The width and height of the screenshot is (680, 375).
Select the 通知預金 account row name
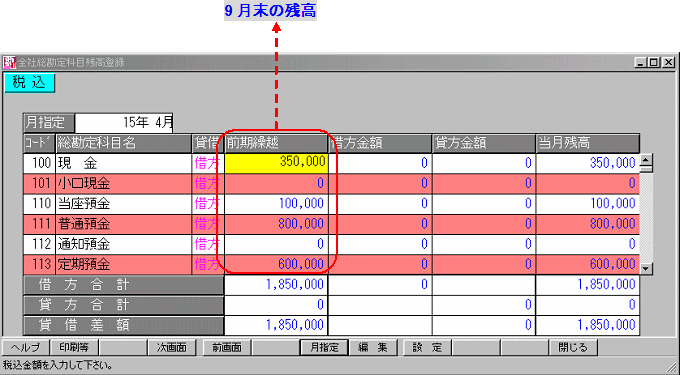(x=124, y=244)
